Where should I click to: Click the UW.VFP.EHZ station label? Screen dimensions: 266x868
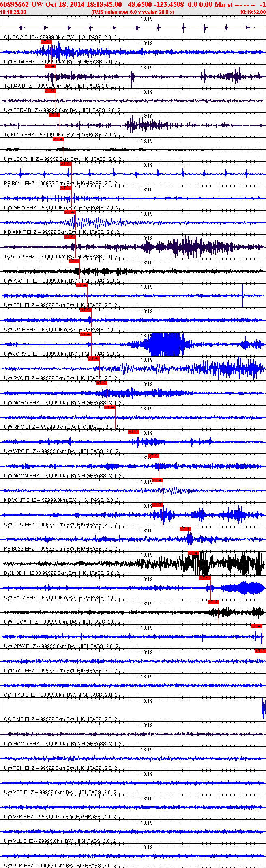tap(19, 817)
